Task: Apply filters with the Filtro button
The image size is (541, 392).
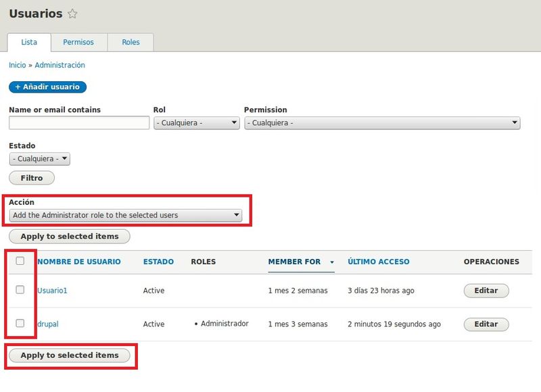Action: coord(32,178)
